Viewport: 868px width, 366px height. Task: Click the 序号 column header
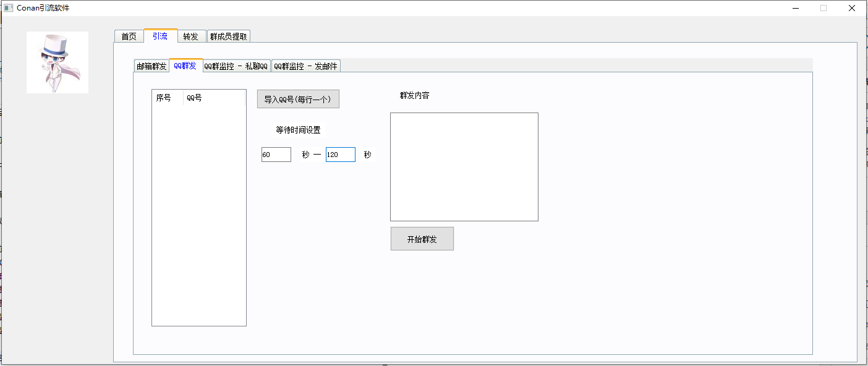(x=164, y=98)
